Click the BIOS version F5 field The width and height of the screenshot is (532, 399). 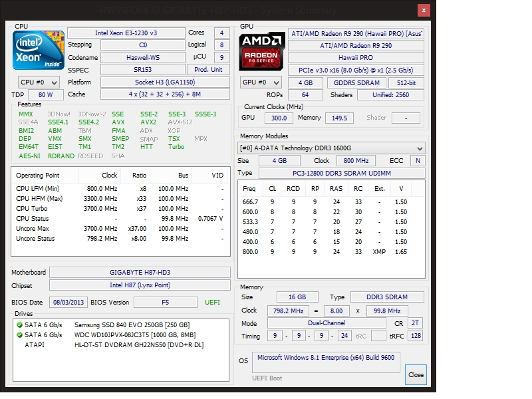click(x=165, y=303)
